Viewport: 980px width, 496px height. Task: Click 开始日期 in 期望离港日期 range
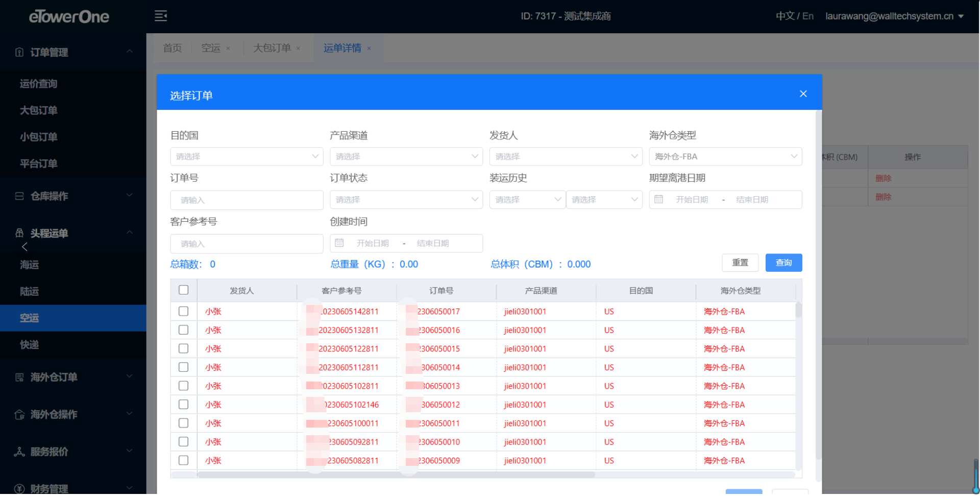pos(692,200)
